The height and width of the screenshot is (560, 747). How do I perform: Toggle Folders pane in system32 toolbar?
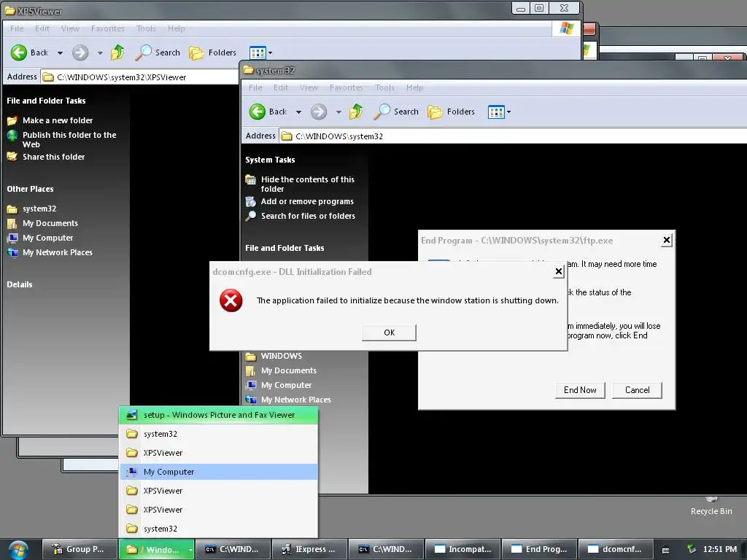451,112
